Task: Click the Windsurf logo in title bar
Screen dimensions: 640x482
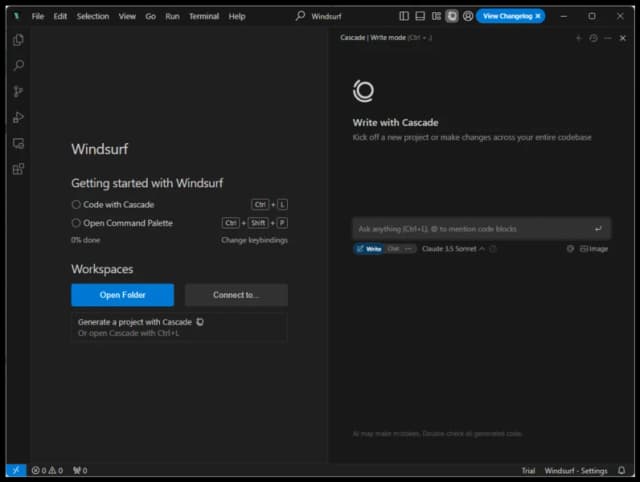Action: tap(16, 16)
